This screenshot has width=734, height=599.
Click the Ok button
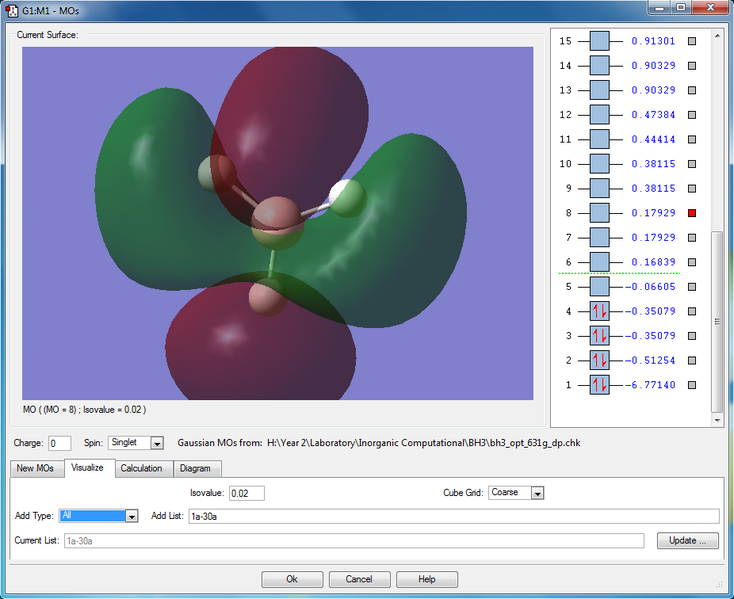tap(292, 579)
